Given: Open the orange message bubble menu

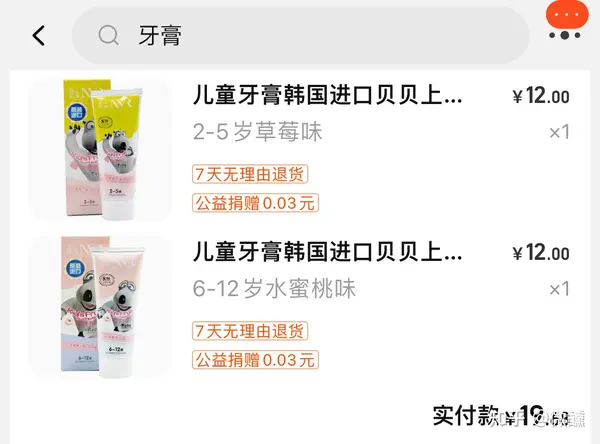Looking at the screenshot, I should click(x=567, y=14).
